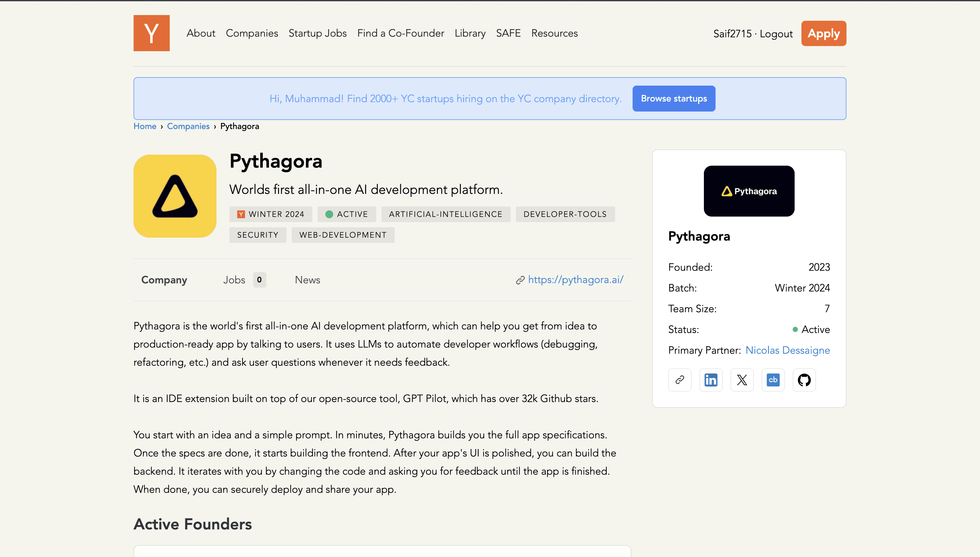This screenshot has height=557, width=980.
Task: Click 'Team Size:' value 7
Action: pyautogui.click(x=827, y=308)
